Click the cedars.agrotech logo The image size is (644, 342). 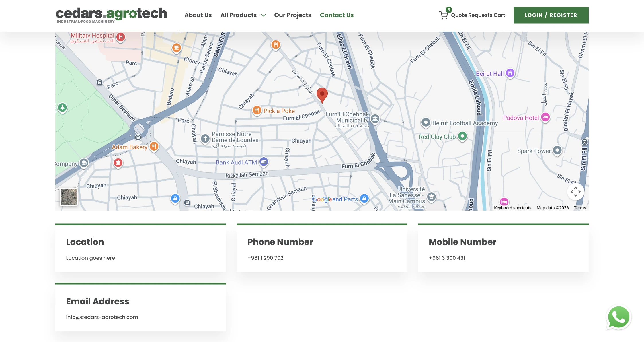pyautogui.click(x=111, y=15)
